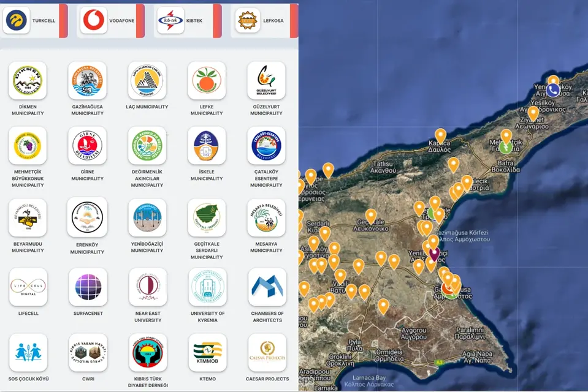The image size is (588, 392).
Task: Click 'CHAMBERS OF ARCHITECTS' caption
Action: 267,317
